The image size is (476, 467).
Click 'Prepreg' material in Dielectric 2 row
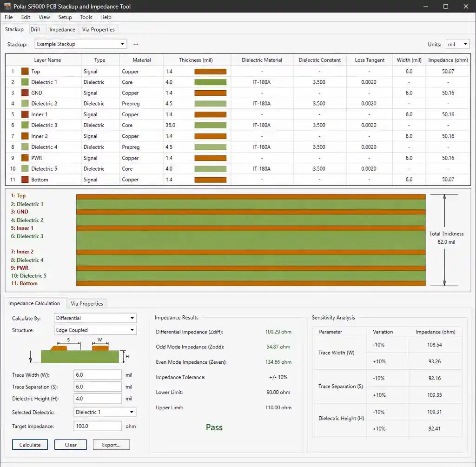[131, 103]
